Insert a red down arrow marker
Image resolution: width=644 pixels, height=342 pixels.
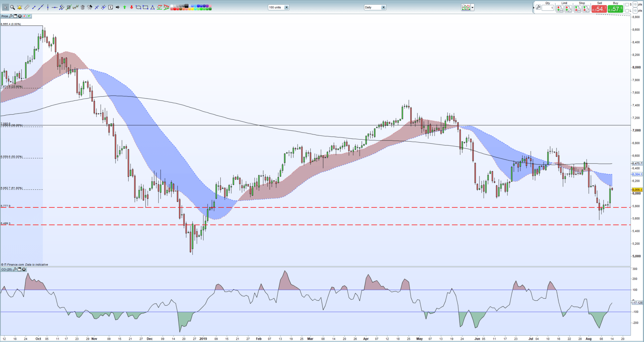point(131,7)
